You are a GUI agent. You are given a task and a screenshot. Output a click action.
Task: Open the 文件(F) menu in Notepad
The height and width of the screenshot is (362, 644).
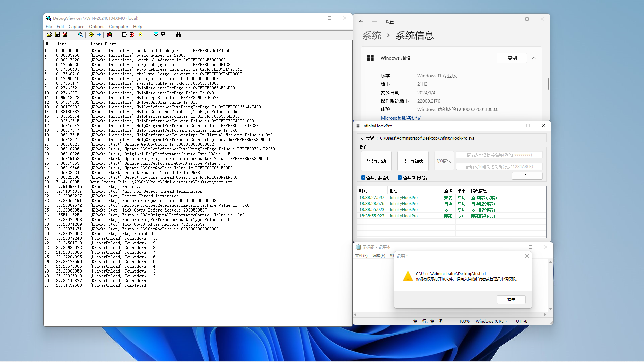coord(361,256)
